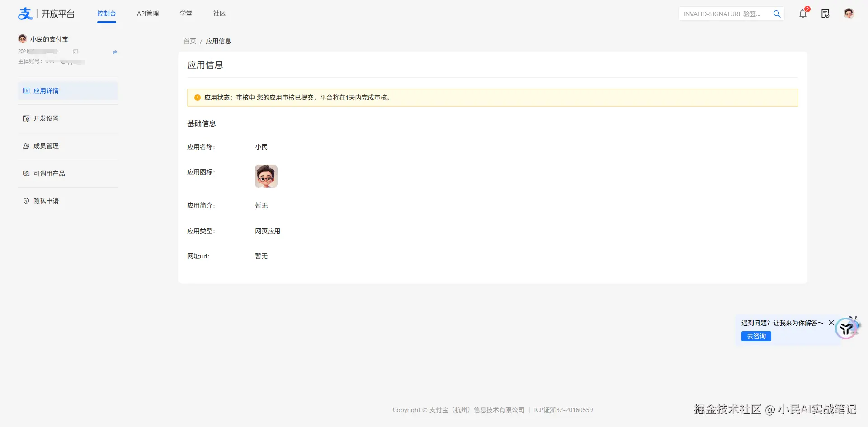Go to 首页 via breadcrumb

point(190,41)
